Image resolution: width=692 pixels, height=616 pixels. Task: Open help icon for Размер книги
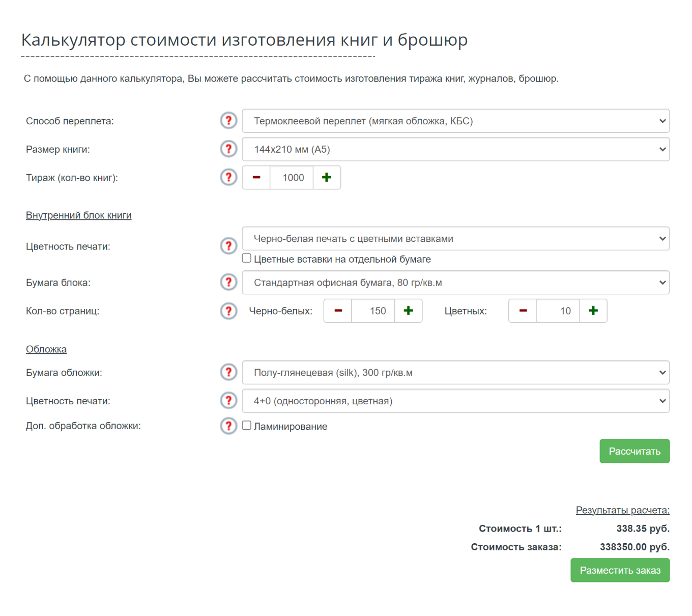[x=228, y=149]
